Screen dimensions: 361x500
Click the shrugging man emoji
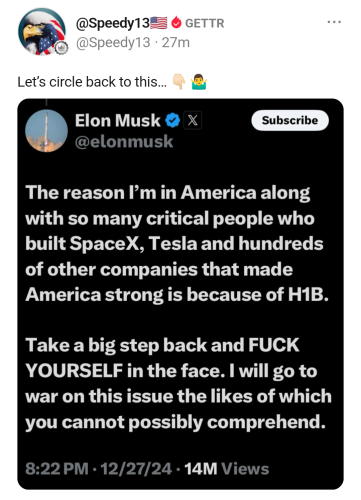(199, 82)
